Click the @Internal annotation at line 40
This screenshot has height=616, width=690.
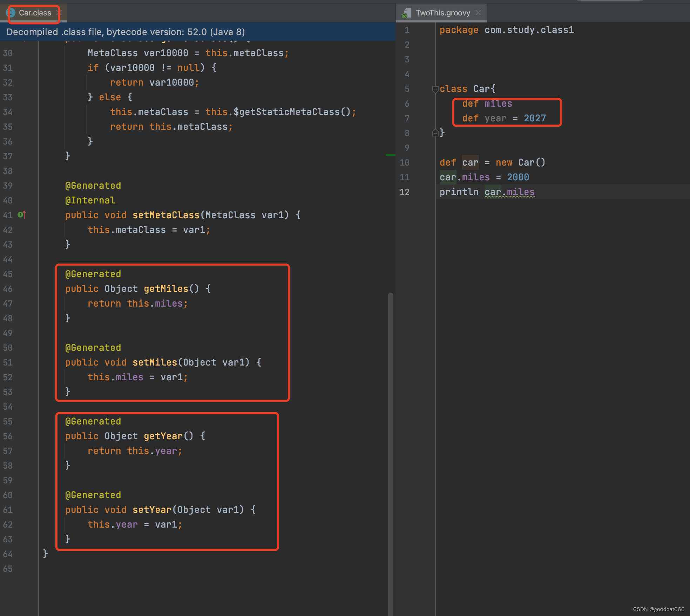point(90,200)
